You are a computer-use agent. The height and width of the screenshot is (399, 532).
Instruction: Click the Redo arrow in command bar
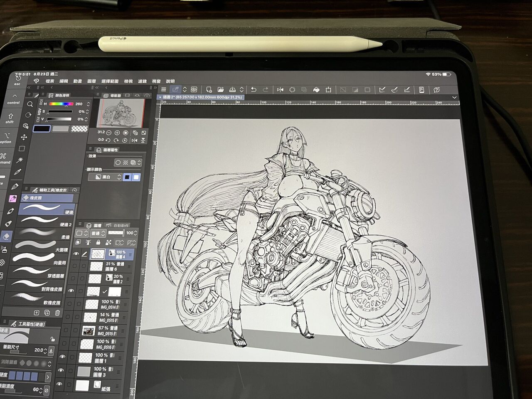tap(266, 89)
